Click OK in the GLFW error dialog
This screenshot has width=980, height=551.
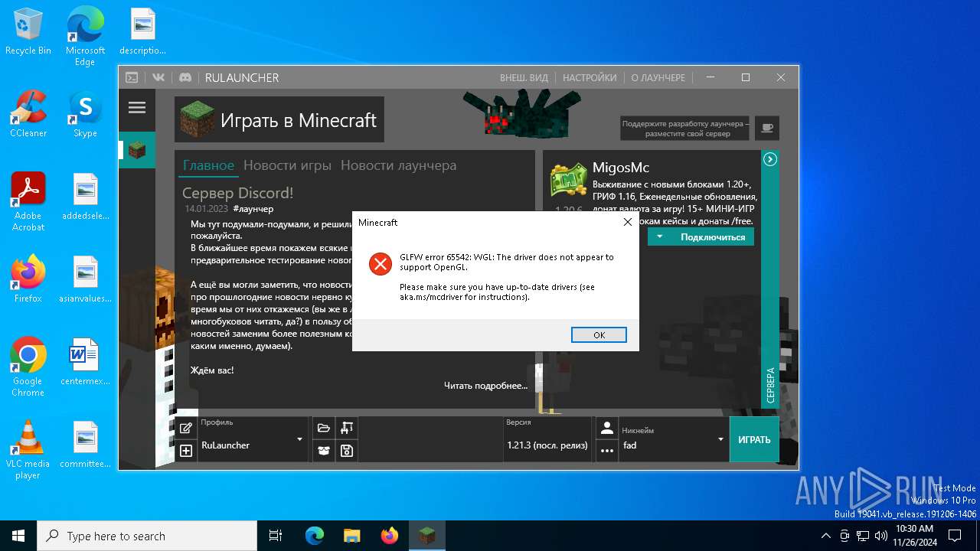(x=599, y=334)
